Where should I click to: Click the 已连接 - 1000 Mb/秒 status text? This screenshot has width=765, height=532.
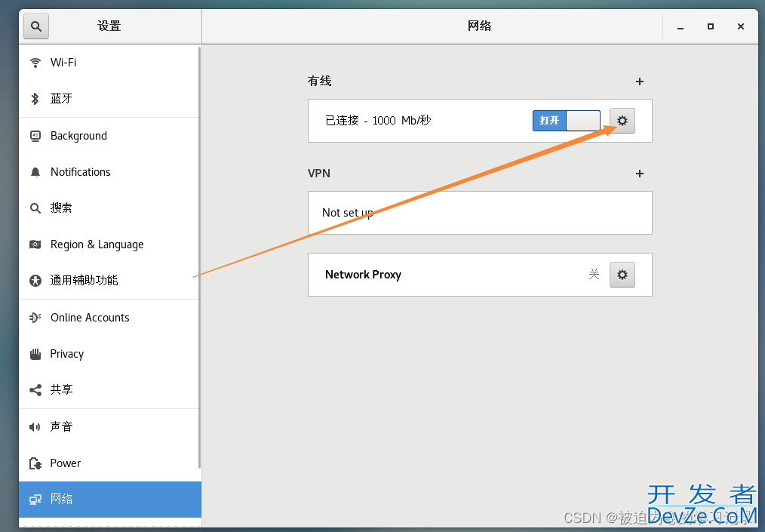tap(378, 121)
